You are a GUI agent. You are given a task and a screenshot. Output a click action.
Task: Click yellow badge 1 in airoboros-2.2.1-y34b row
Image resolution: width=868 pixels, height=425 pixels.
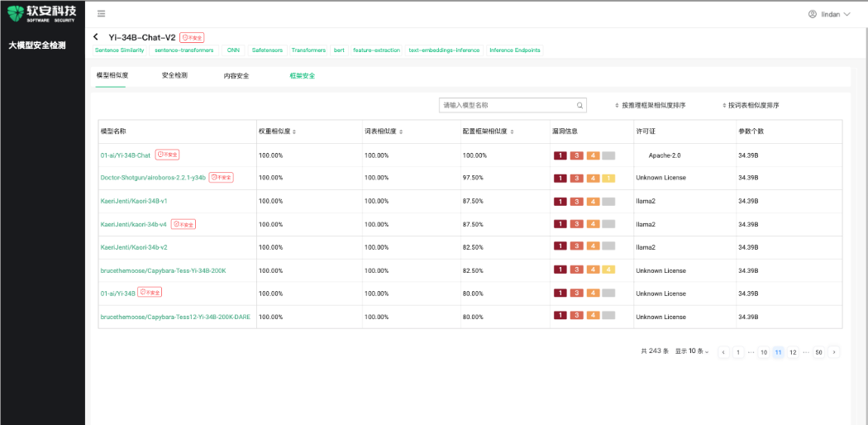pyautogui.click(x=608, y=179)
